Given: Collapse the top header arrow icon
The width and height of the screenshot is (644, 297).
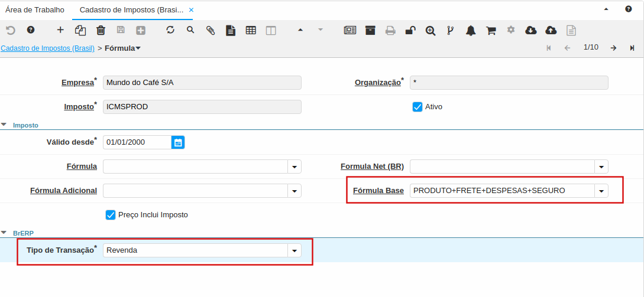Looking at the screenshot, I should pyautogui.click(x=606, y=9).
